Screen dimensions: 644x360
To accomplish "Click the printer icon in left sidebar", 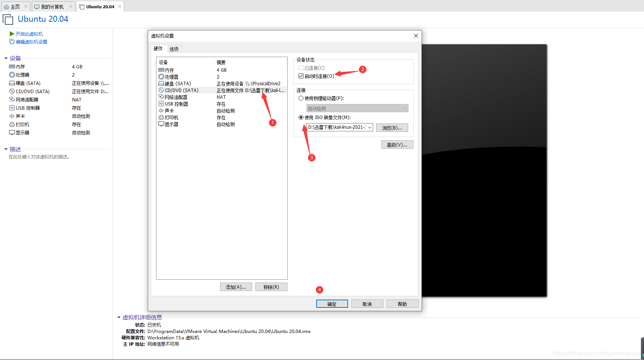I will (x=12, y=124).
